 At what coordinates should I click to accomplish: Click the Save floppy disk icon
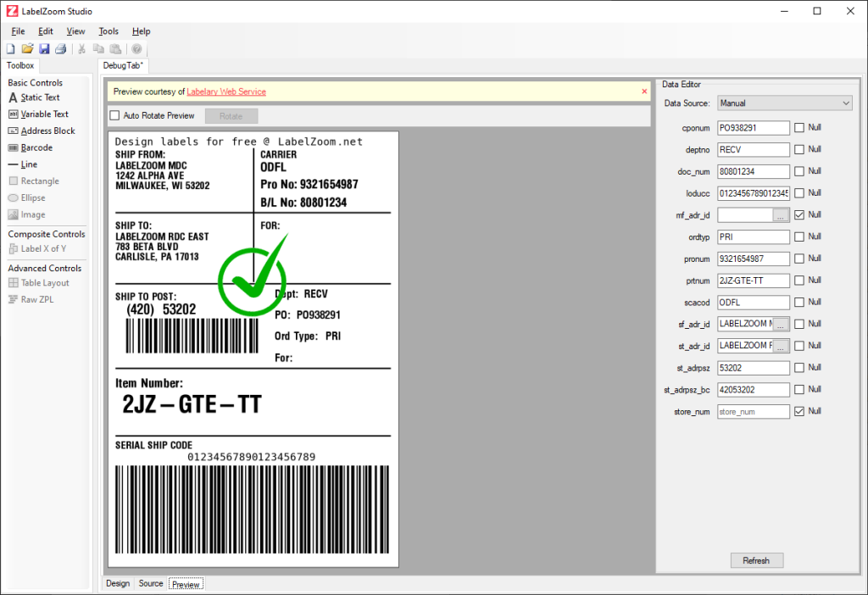[44, 48]
